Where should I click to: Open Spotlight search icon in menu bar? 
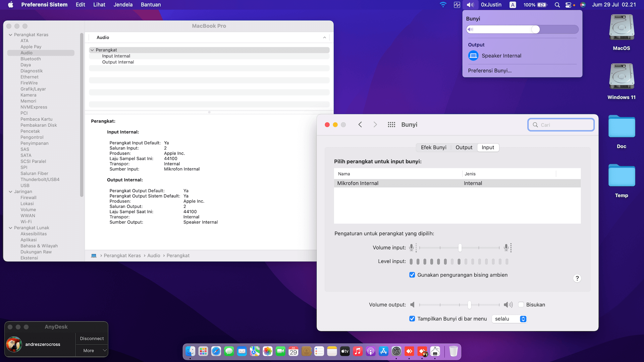tap(557, 5)
